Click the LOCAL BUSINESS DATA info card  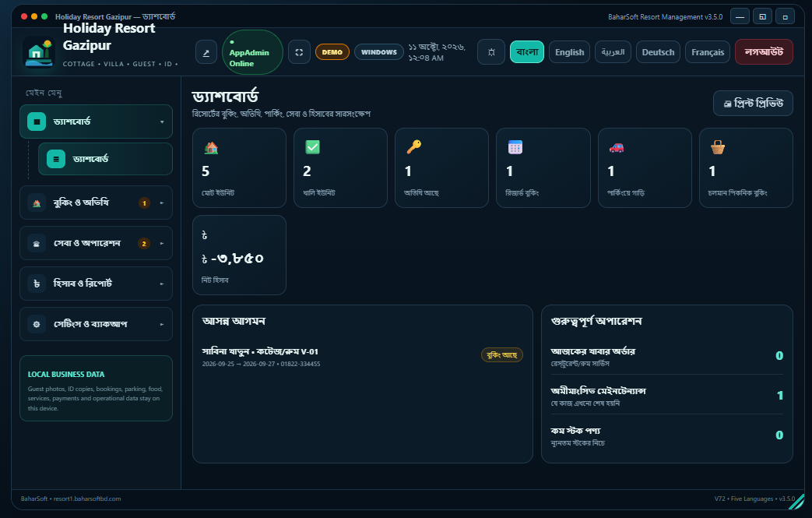(x=96, y=388)
